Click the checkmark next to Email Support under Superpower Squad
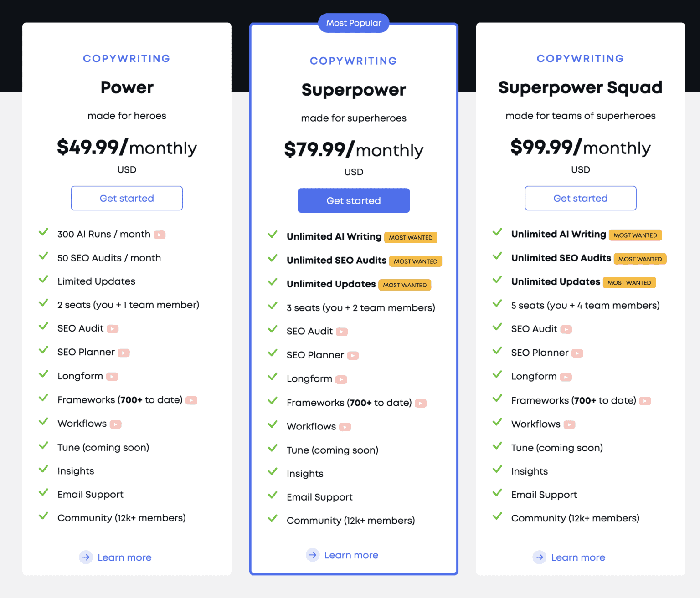Screen dimensions: 700x598 click(x=497, y=493)
